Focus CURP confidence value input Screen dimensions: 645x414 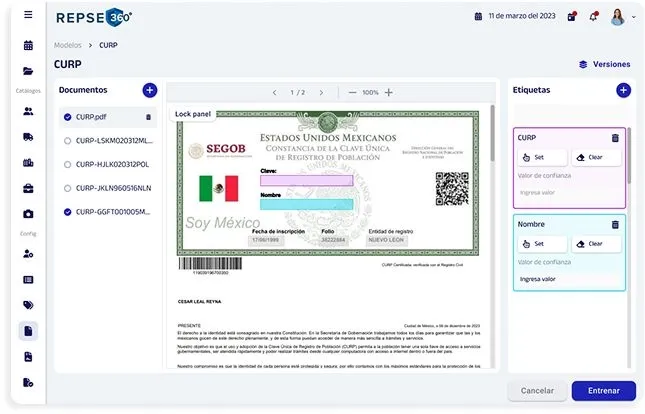[569, 193]
